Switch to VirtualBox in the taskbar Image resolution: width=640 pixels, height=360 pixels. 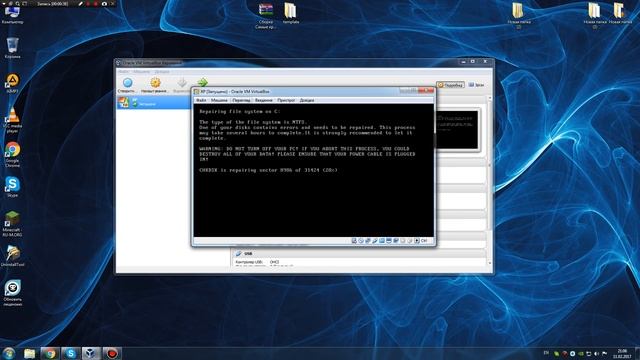pos(91,353)
